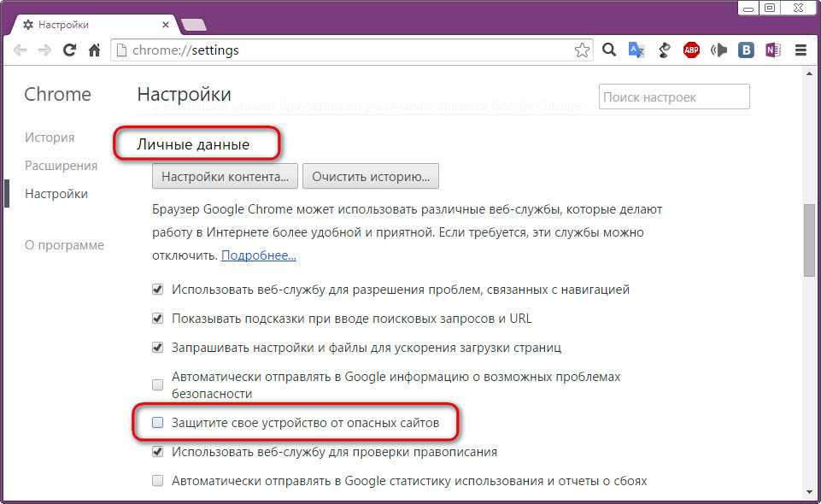Click the scrollbar down arrow
The width and height of the screenshot is (821, 504).
(x=810, y=492)
